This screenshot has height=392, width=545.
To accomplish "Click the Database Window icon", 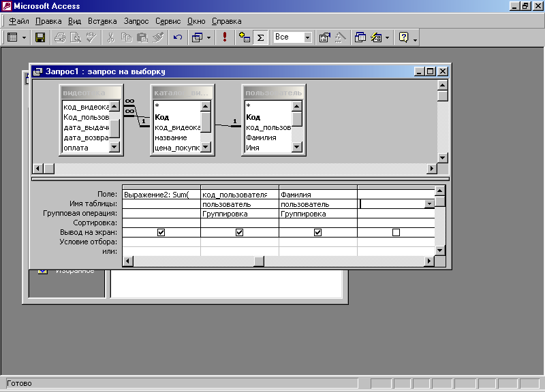I will tap(360, 37).
